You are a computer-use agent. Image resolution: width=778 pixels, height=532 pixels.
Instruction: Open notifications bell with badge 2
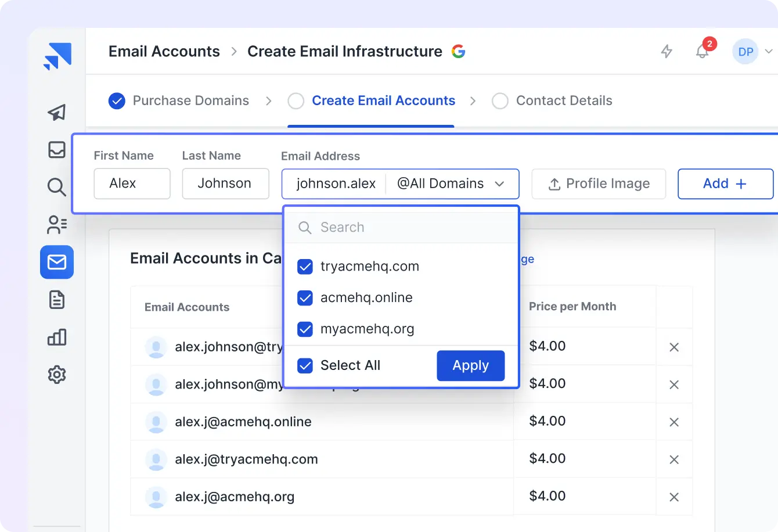[702, 51]
